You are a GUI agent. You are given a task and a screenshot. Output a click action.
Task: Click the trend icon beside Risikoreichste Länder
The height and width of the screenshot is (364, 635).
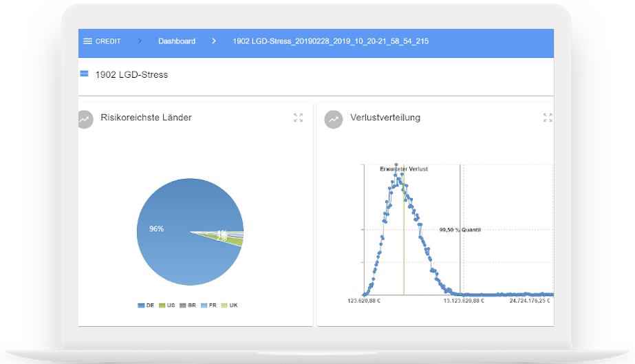[x=85, y=118]
